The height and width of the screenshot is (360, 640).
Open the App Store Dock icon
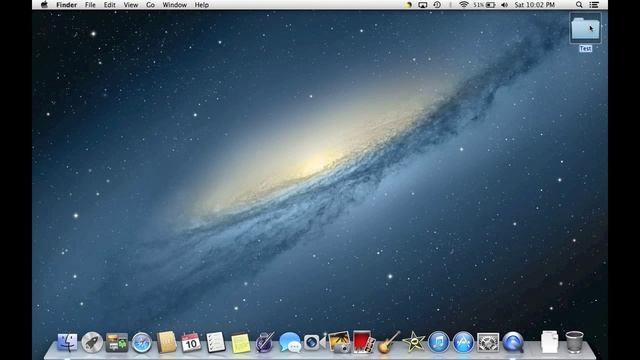point(463,342)
